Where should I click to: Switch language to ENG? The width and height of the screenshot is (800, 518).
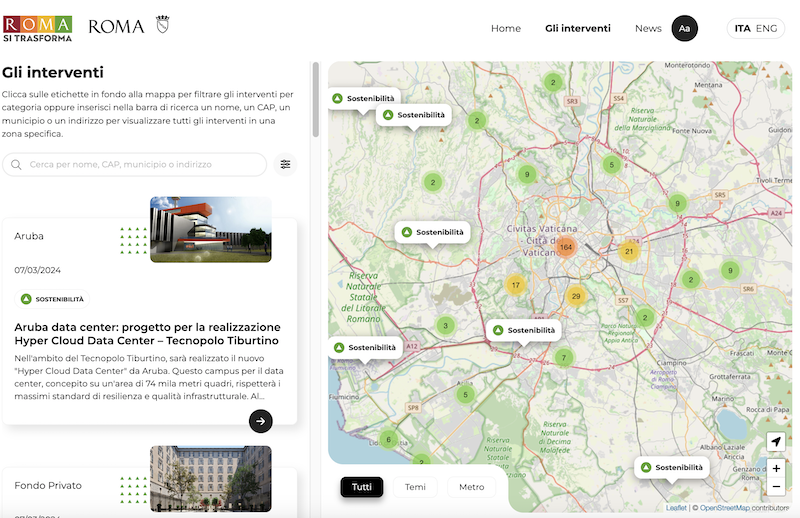click(766, 29)
